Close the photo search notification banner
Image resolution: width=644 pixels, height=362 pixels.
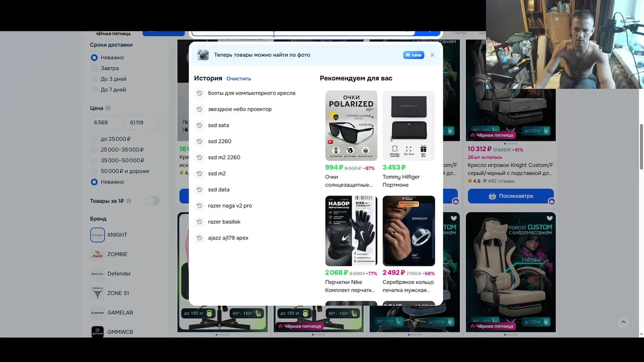pos(432,55)
